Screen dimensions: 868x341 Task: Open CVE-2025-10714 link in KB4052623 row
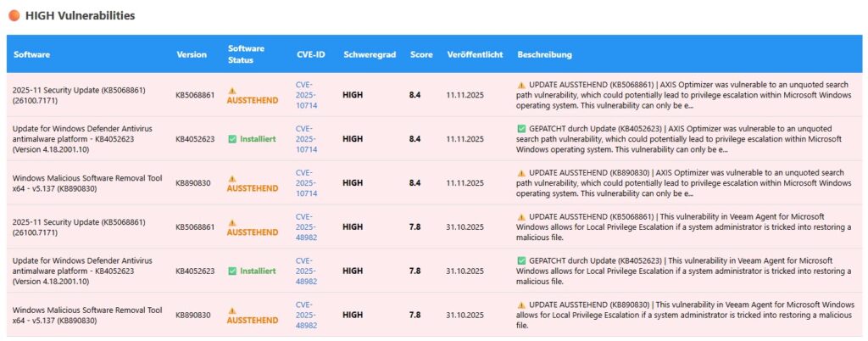[307, 139]
